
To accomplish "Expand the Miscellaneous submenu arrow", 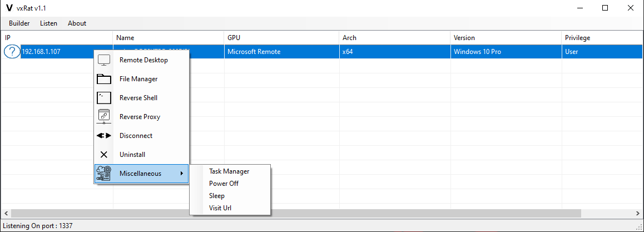I will click(181, 174).
